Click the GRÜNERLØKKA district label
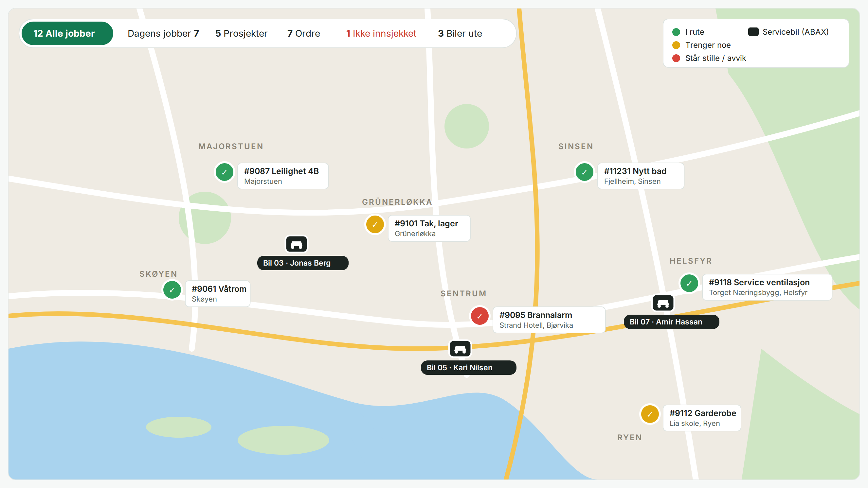The width and height of the screenshot is (868, 488). pyautogui.click(x=397, y=202)
